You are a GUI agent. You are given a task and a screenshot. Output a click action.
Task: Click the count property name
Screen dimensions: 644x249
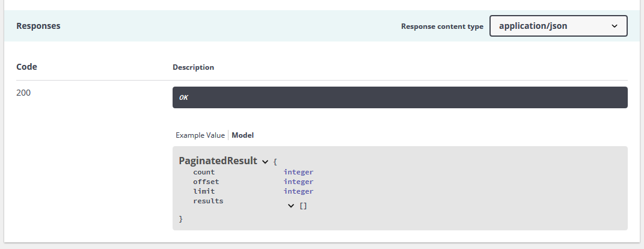pyautogui.click(x=204, y=172)
